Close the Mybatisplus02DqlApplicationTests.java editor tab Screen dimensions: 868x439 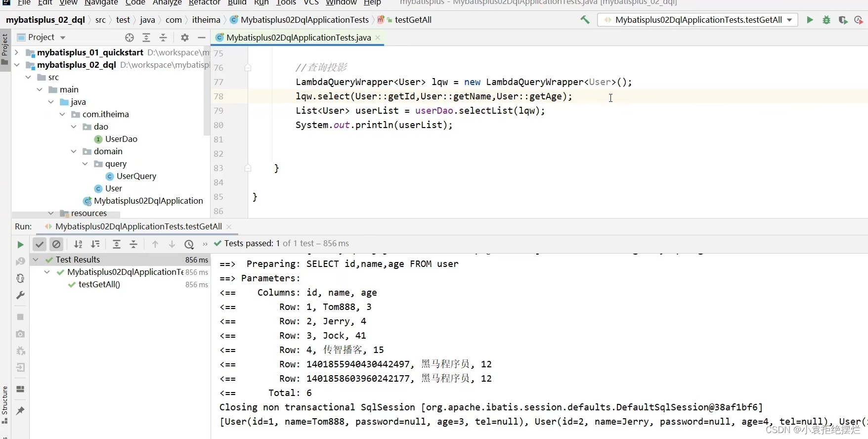(378, 38)
